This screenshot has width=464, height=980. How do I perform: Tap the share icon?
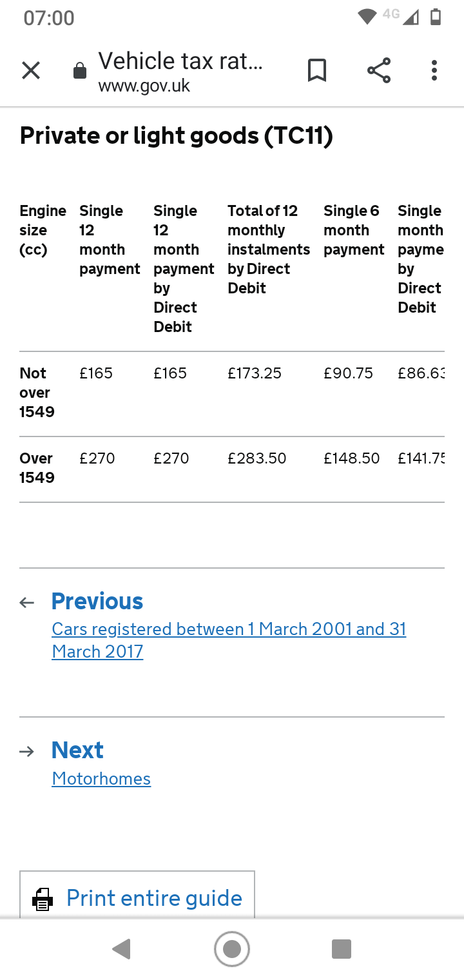(x=379, y=70)
